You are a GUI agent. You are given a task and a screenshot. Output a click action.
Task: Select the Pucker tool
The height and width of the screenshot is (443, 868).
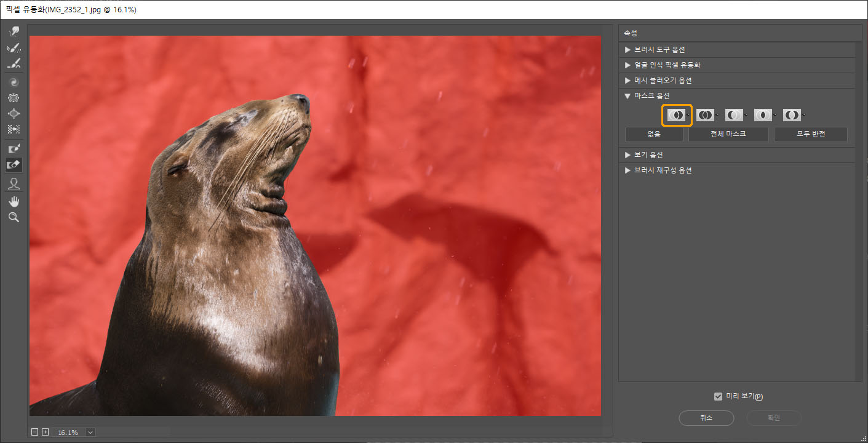(x=14, y=98)
